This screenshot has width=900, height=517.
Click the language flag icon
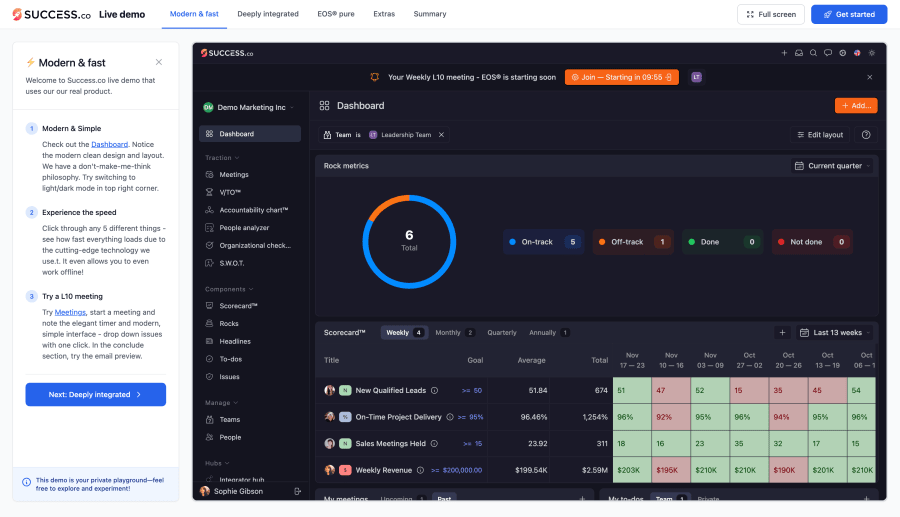point(857,53)
